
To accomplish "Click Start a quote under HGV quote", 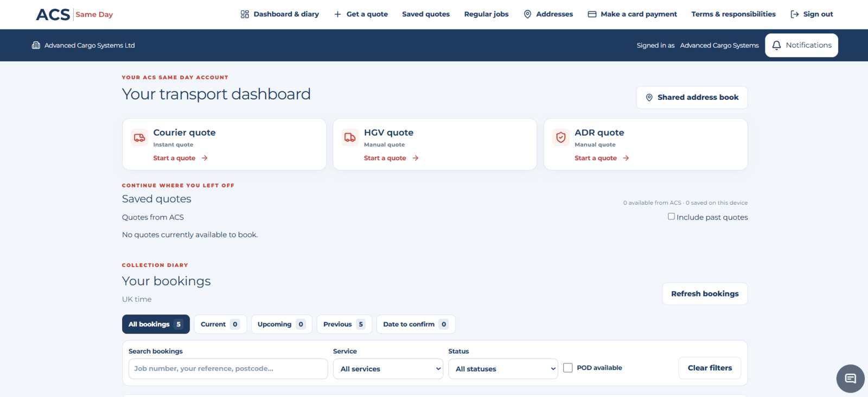I will pyautogui.click(x=385, y=158).
